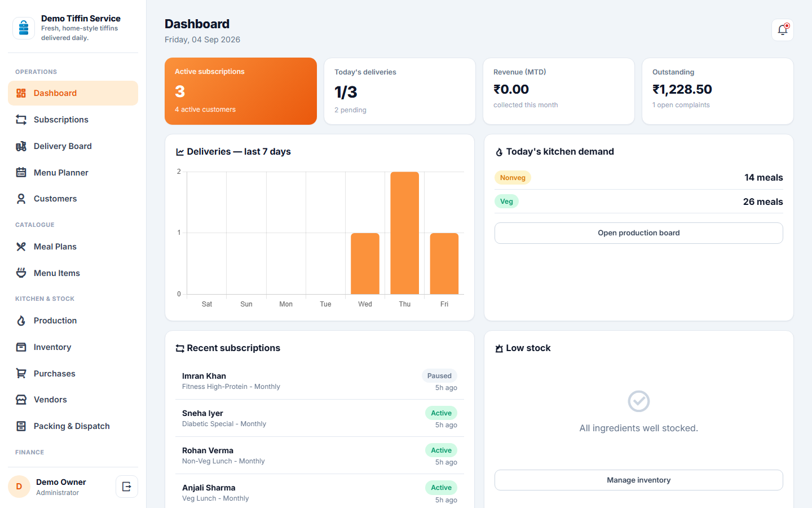Click the Wednesday bar in deliveries chart

365,264
